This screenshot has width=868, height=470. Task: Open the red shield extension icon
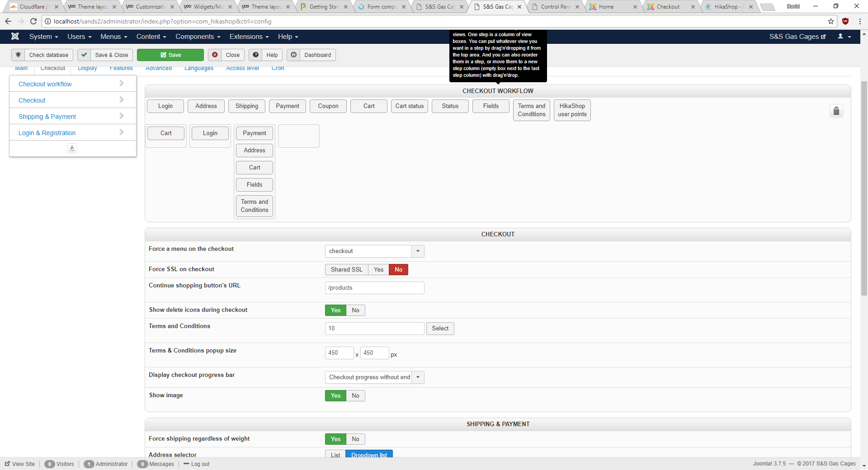point(845,21)
